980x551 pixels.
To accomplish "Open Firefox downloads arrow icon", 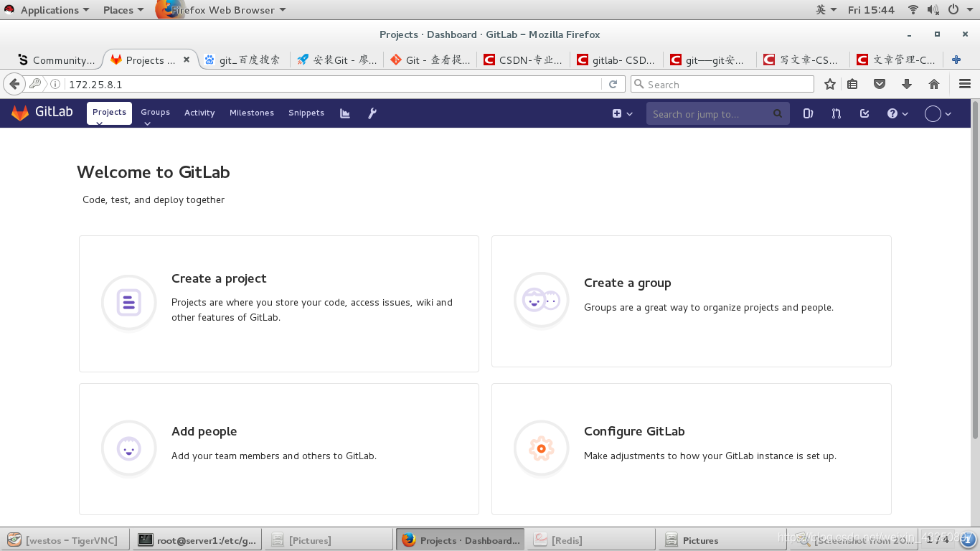I will 907,84.
